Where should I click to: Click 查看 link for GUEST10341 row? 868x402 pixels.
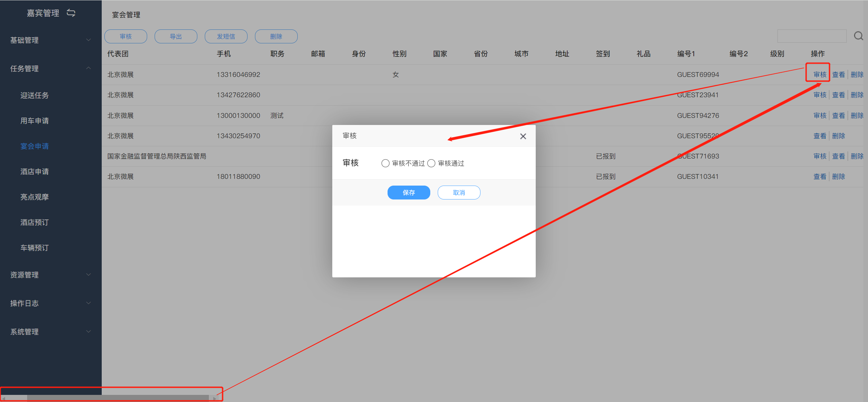tap(820, 176)
